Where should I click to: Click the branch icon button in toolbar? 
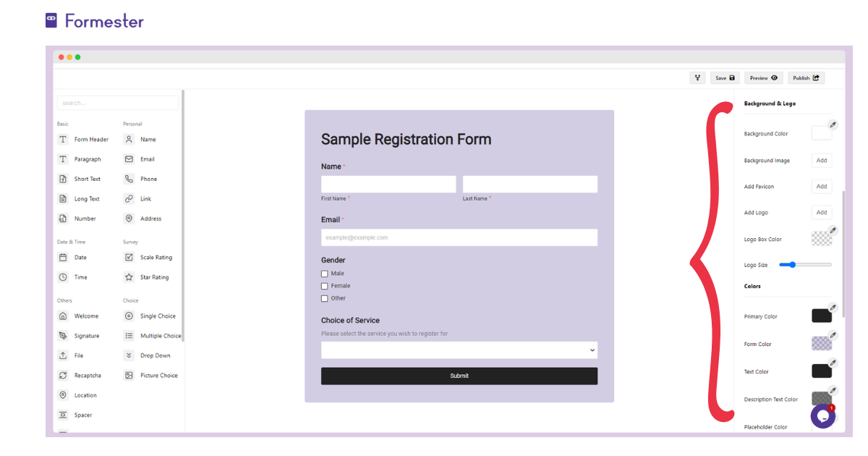pyautogui.click(x=697, y=78)
